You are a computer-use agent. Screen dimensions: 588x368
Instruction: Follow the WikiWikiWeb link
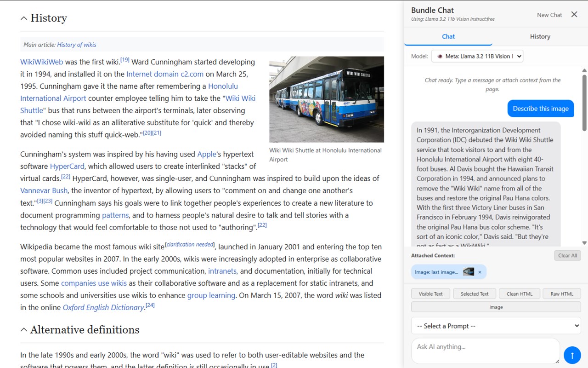point(42,62)
